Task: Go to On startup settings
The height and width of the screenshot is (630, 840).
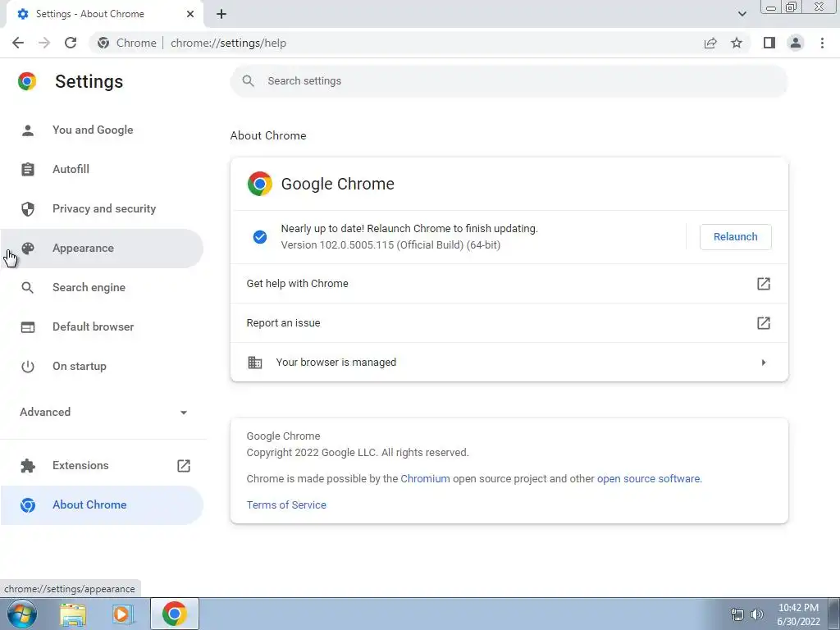Action: point(102,367)
